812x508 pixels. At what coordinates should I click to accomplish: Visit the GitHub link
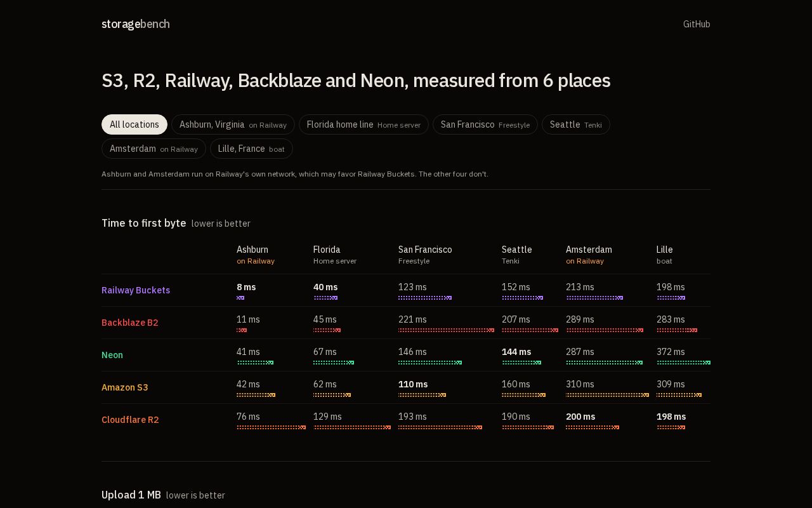(697, 24)
